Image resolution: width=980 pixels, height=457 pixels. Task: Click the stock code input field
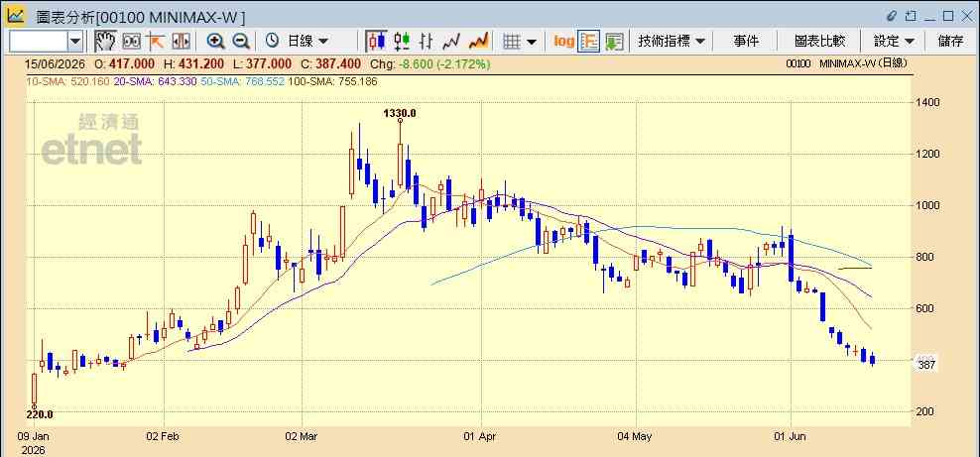coord(38,42)
